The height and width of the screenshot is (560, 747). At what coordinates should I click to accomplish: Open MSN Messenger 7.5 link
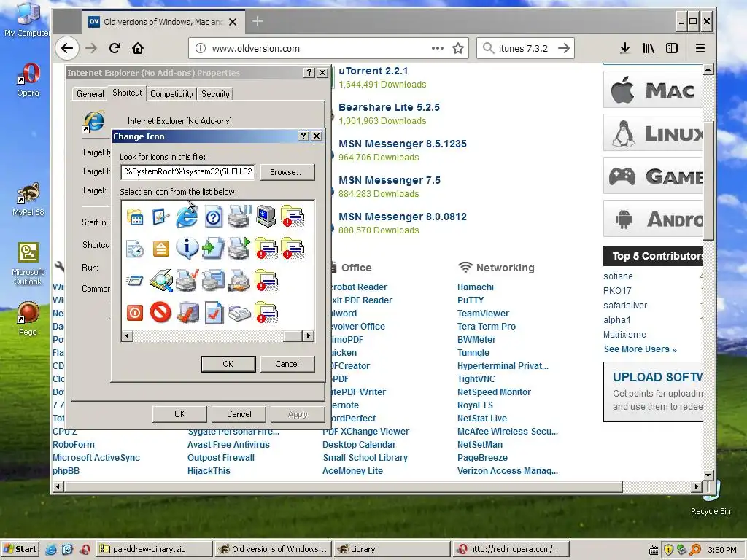[x=390, y=181]
